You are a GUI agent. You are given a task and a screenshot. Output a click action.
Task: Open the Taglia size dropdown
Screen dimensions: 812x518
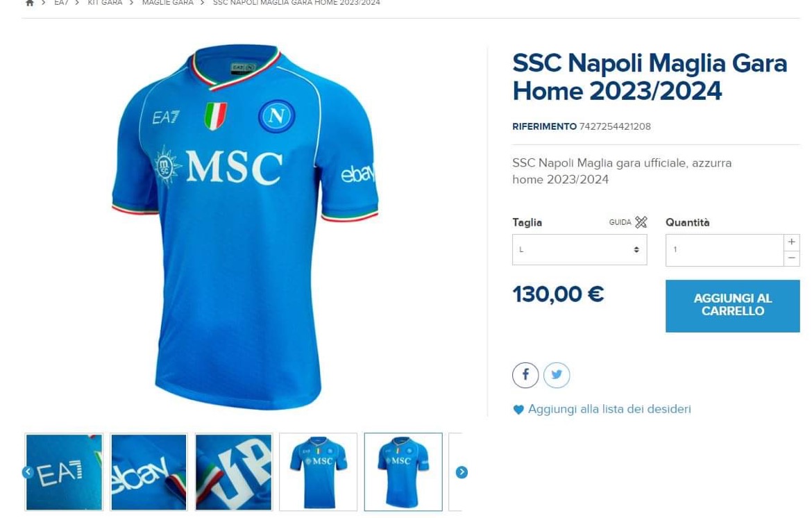coord(579,250)
